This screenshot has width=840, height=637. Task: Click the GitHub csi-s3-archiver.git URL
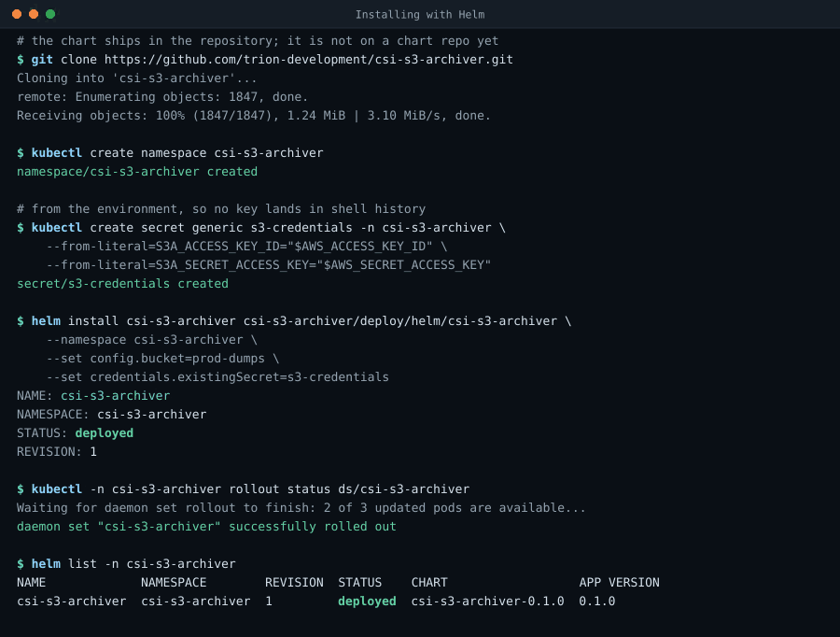pyautogui.click(x=309, y=60)
